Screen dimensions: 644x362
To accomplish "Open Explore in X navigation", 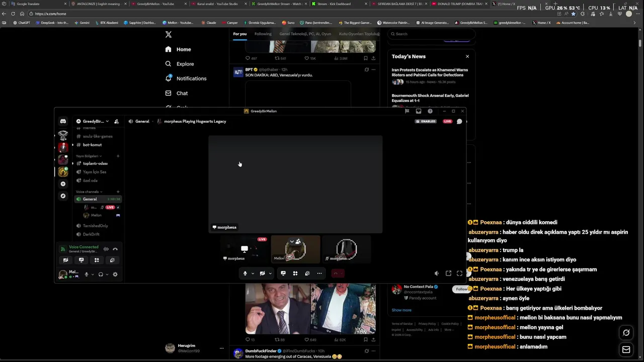I will tap(180, 64).
